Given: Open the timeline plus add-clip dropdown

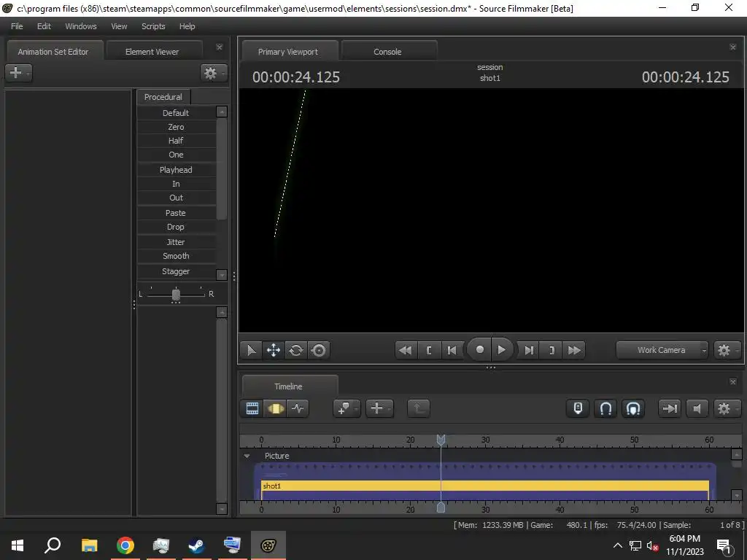Looking at the screenshot, I should pos(379,408).
